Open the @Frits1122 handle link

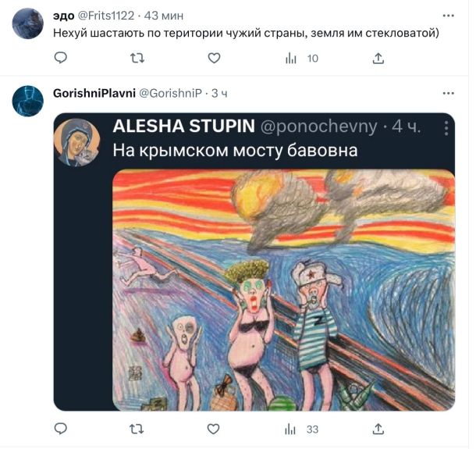[106, 16]
